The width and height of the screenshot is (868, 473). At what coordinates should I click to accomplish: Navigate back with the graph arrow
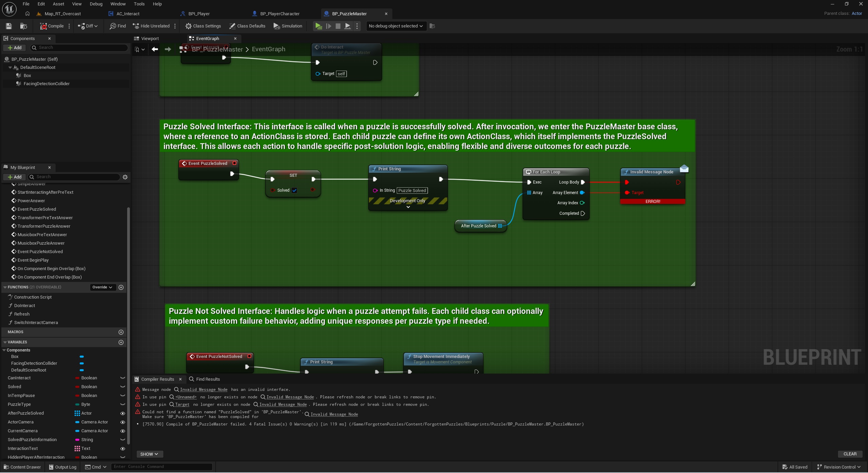point(155,50)
